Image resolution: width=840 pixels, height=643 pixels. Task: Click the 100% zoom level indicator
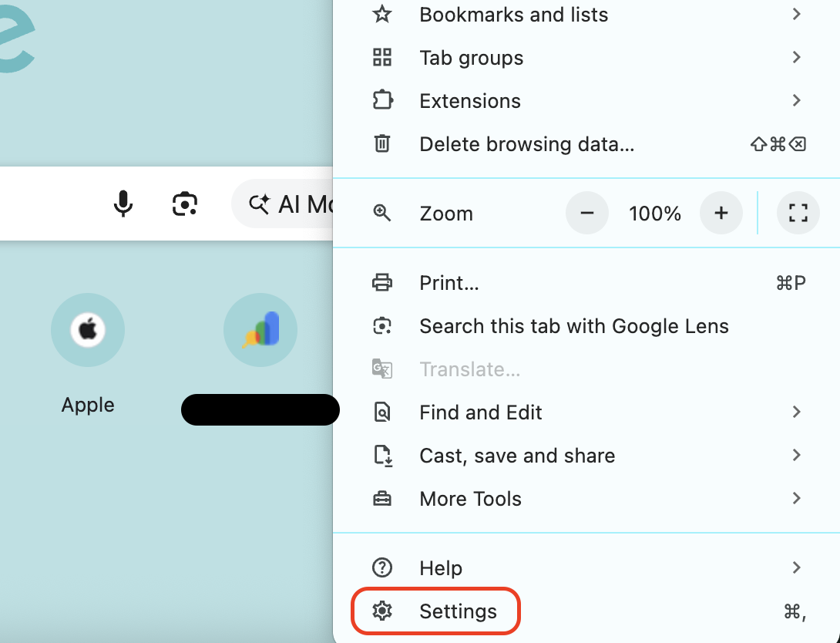pos(655,213)
